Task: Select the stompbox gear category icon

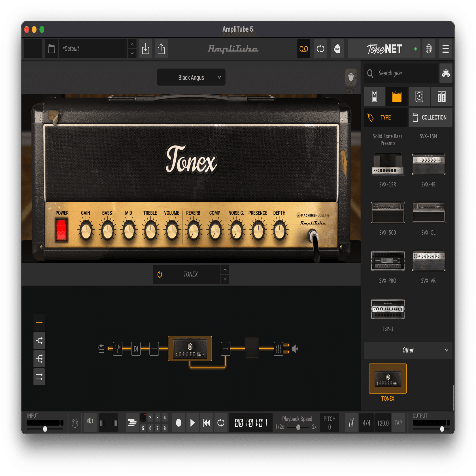Action: pyautogui.click(x=374, y=96)
